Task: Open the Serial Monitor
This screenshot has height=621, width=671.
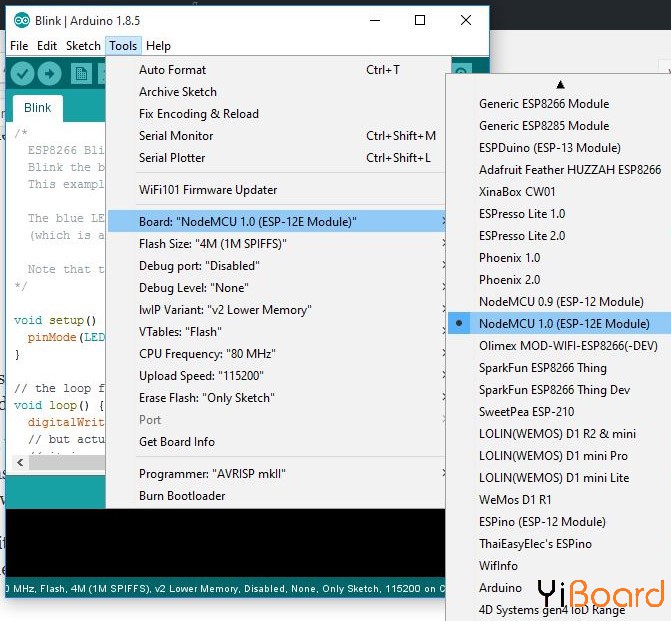Action: 276,136
